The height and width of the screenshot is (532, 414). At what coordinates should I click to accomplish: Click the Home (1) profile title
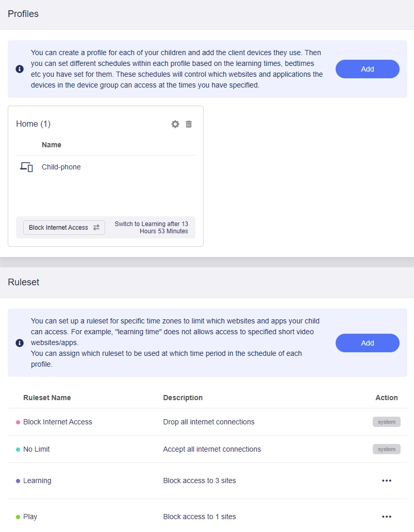click(x=34, y=124)
